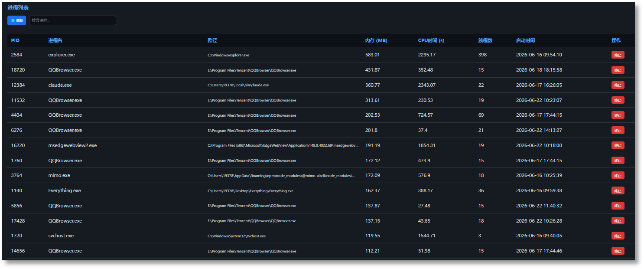Terminate the Everything.exe process
This screenshot has height=269, width=644.
618,190
